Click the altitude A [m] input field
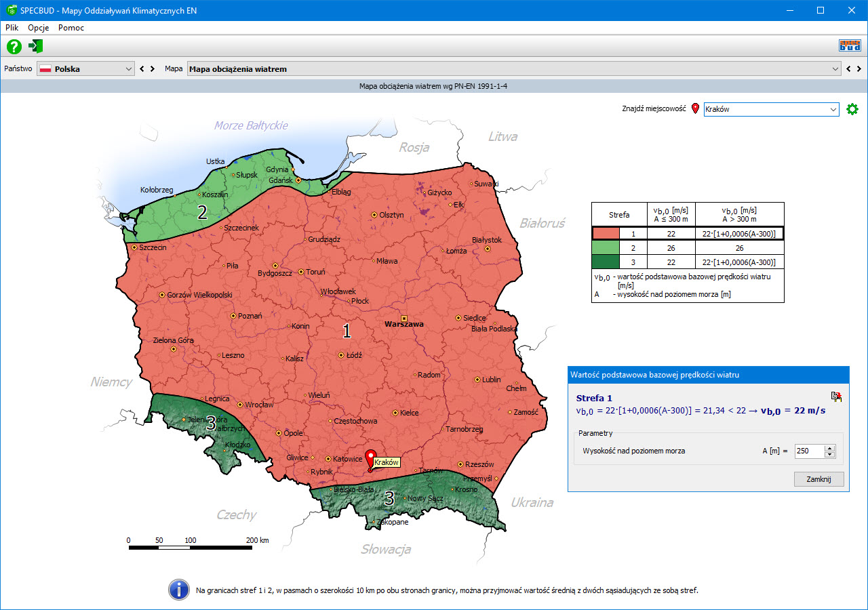Image resolution: width=868 pixels, height=610 pixels. point(809,451)
